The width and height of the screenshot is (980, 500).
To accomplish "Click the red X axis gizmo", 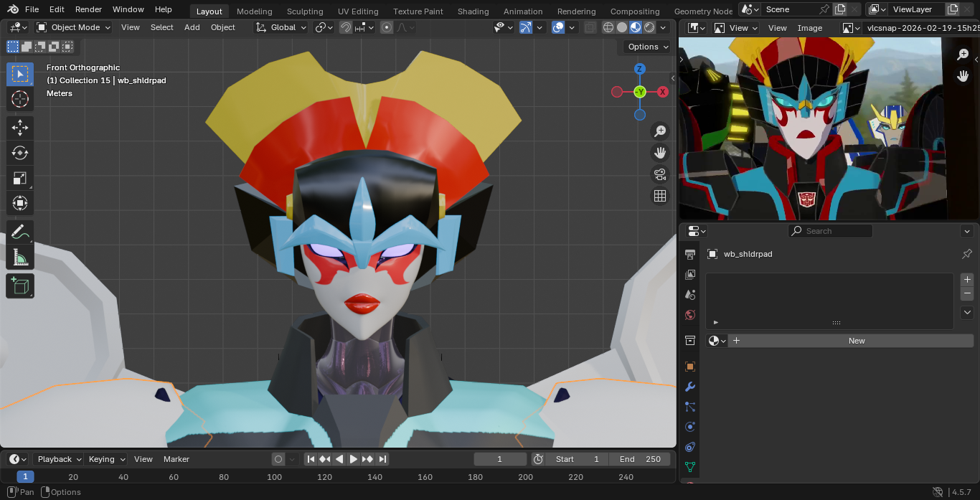I will click(663, 92).
